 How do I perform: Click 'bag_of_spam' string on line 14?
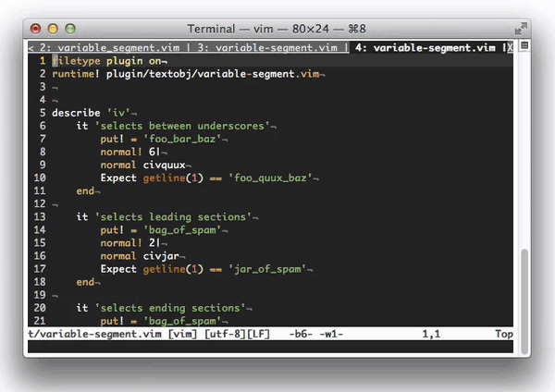click(x=182, y=230)
